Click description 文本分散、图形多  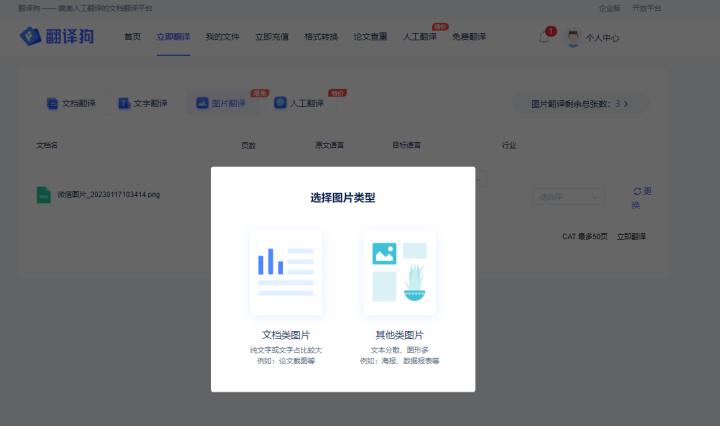click(x=399, y=350)
